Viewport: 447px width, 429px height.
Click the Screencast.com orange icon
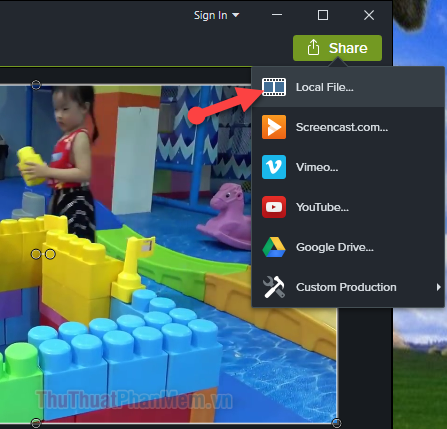(274, 127)
